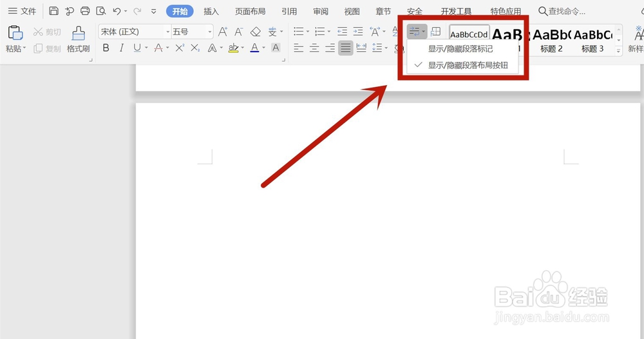
Task: Switch to the 视图 tab
Action: point(352,12)
